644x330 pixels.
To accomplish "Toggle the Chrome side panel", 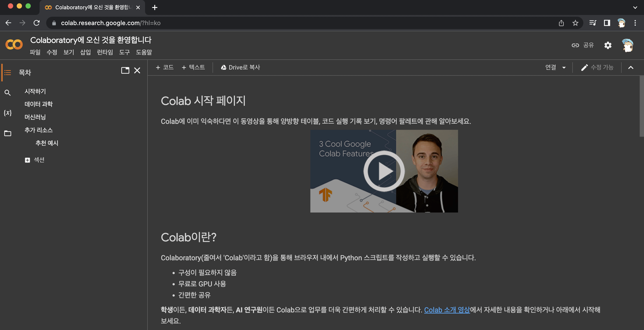I will click(x=607, y=23).
